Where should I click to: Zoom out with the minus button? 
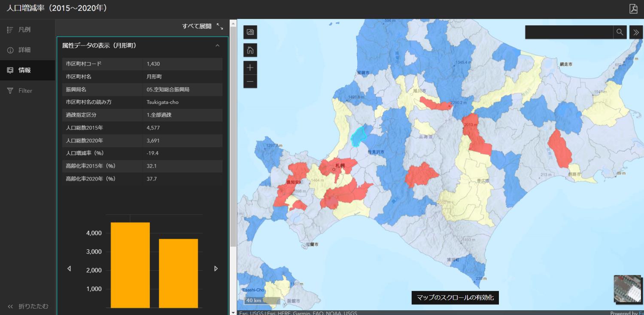coord(250,81)
